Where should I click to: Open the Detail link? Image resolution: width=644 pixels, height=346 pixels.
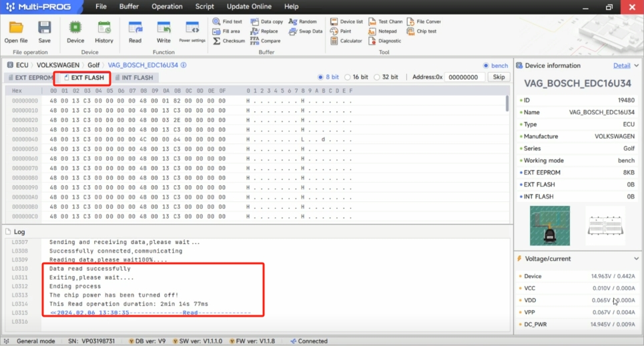pyautogui.click(x=621, y=66)
